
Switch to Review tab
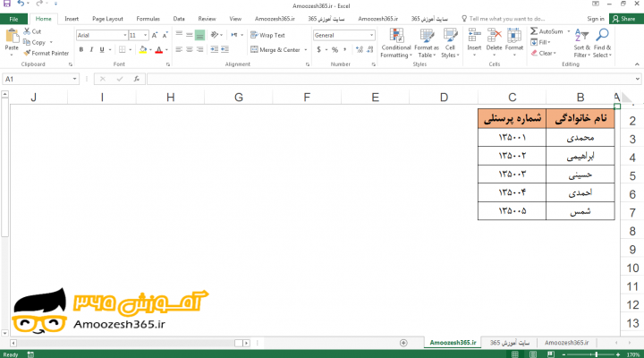[x=207, y=19]
